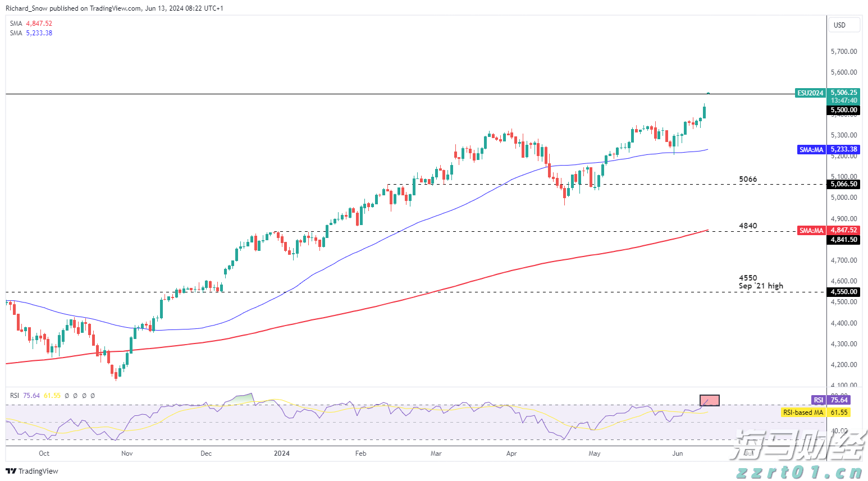Click the TradingView logo icon at bottom left
The image size is (868, 481).
10,471
